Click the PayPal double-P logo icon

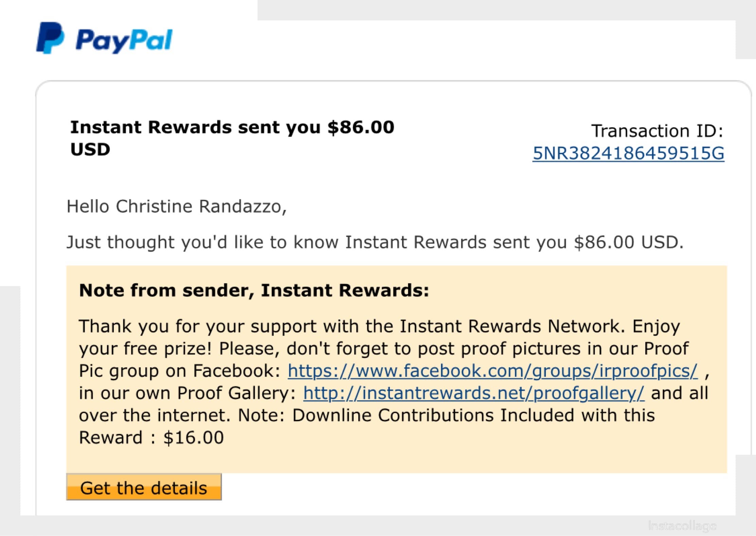coord(50,38)
